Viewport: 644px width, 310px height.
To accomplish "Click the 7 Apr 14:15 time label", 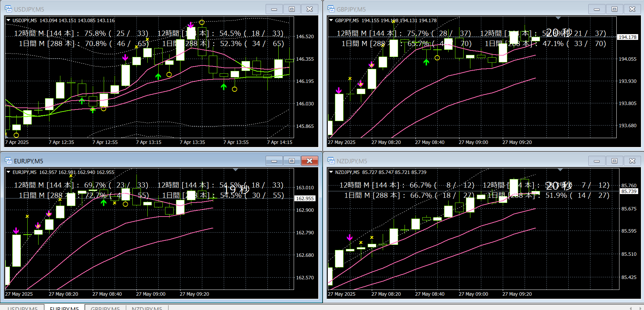I will point(280,142).
